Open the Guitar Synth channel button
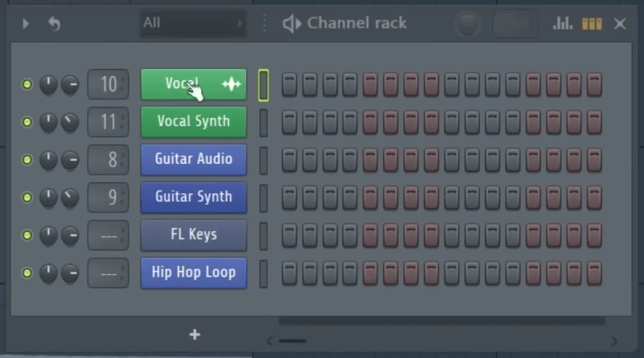Viewport: 644px width, 358px height. point(194,198)
